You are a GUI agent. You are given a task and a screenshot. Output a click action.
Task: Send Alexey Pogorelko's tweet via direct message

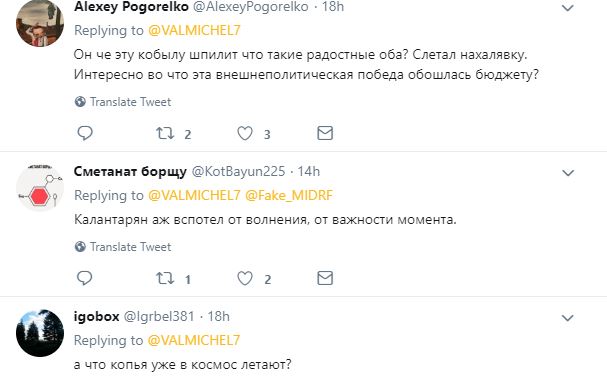(325, 133)
